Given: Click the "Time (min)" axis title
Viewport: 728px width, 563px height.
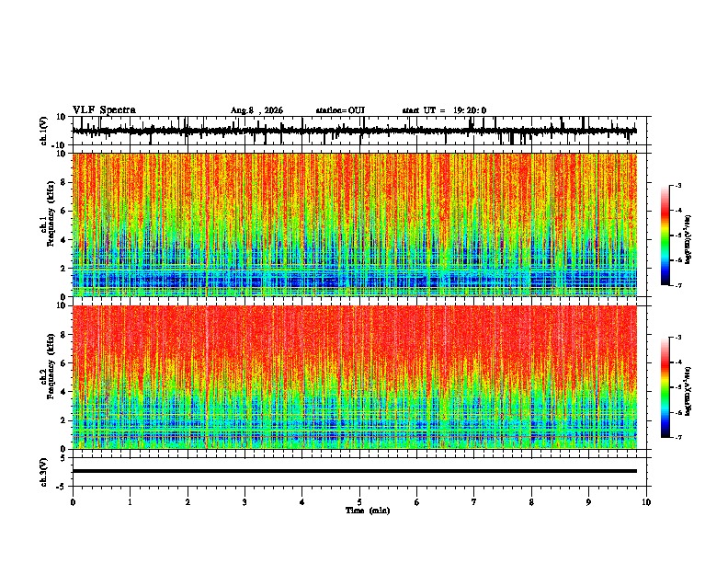Looking at the screenshot, I should [x=368, y=511].
